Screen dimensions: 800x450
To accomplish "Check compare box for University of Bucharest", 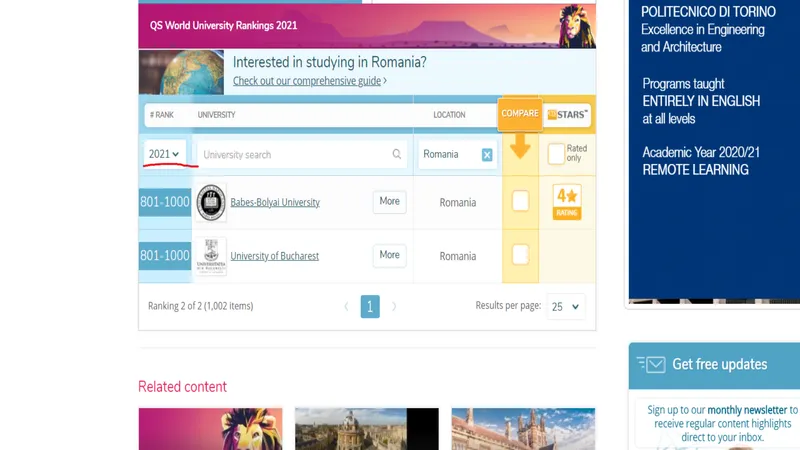I will [520, 256].
